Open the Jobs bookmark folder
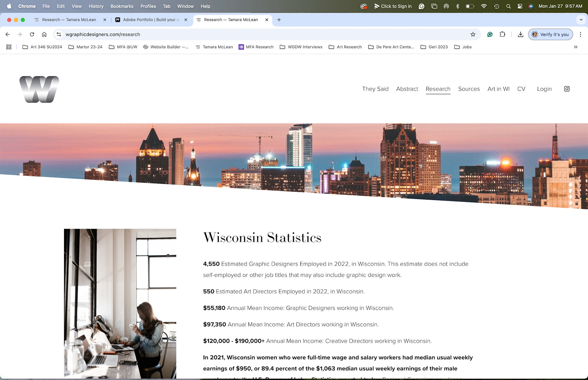 [x=463, y=47]
